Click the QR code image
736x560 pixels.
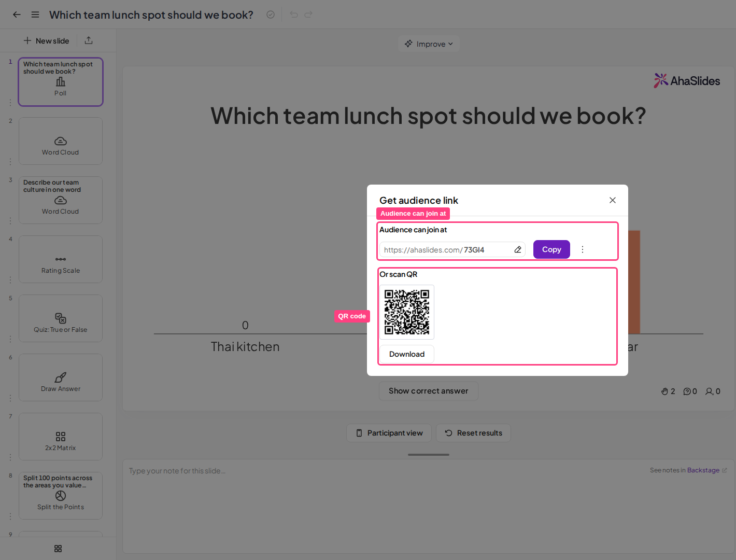coord(407,312)
